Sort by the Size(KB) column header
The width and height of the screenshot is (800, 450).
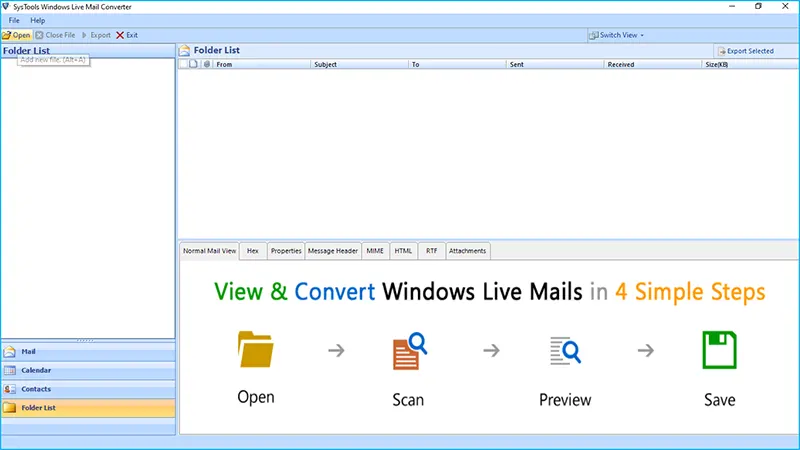point(751,64)
